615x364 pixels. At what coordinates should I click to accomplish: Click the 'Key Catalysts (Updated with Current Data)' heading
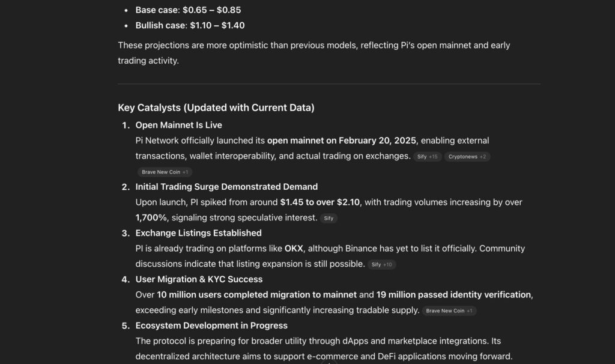(216, 108)
